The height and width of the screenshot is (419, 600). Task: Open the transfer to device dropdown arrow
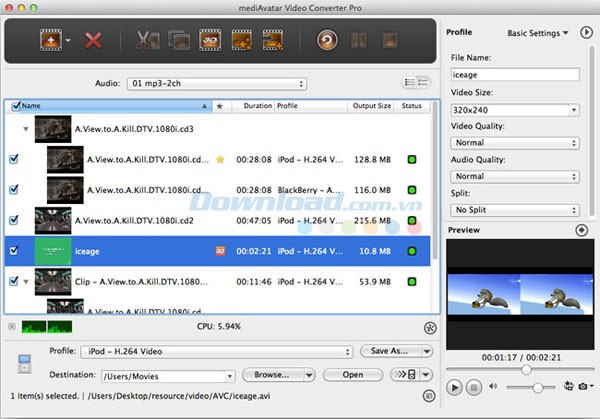pyautogui.click(x=426, y=375)
